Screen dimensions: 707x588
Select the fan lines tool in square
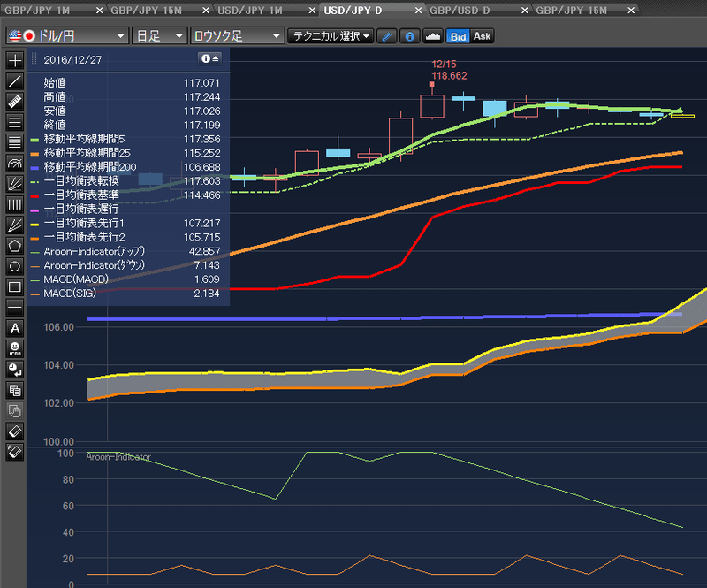tap(15, 184)
